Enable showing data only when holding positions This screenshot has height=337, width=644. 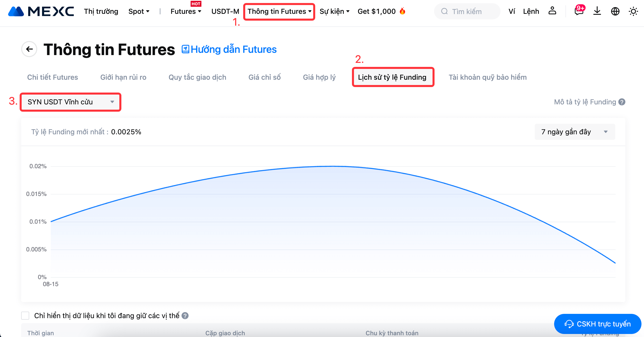[x=25, y=316]
